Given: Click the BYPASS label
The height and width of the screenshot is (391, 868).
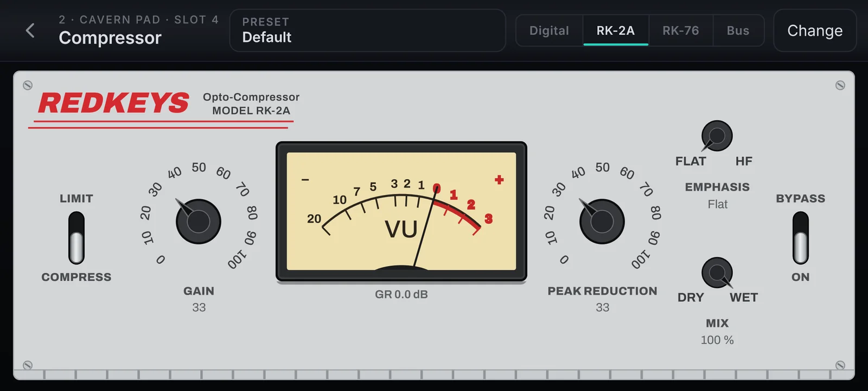Looking at the screenshot, I should pyautogui.click(x=801, y=199).
